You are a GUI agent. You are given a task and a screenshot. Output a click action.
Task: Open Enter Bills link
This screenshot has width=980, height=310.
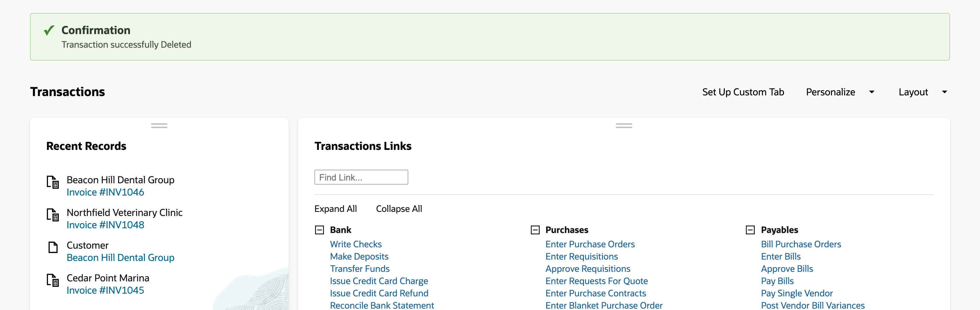[781, 256]
